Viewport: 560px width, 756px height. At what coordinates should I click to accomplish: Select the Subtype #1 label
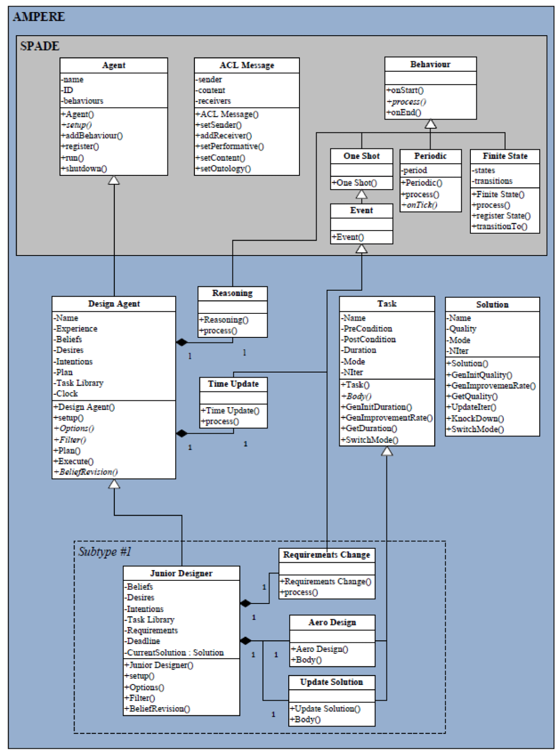click(105, 552)
